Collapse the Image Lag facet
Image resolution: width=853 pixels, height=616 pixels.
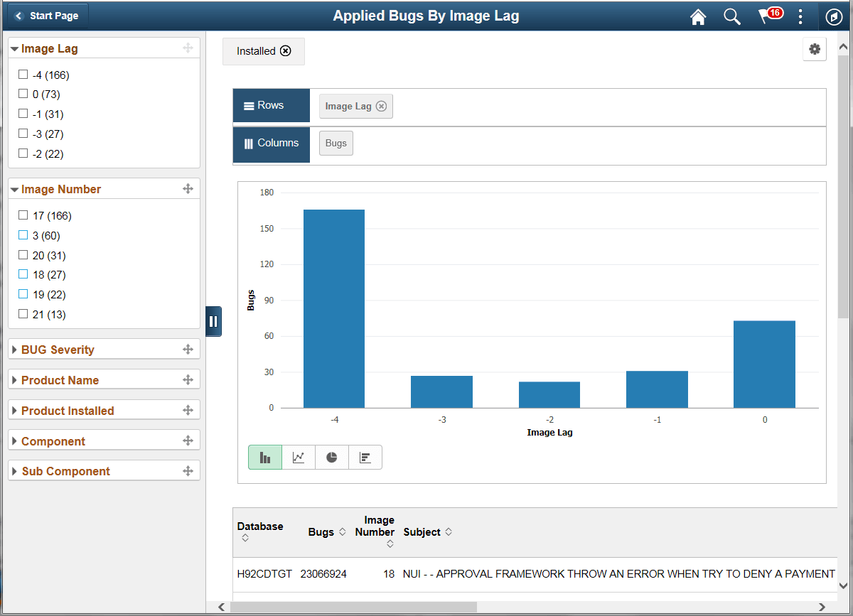(14, 49)
